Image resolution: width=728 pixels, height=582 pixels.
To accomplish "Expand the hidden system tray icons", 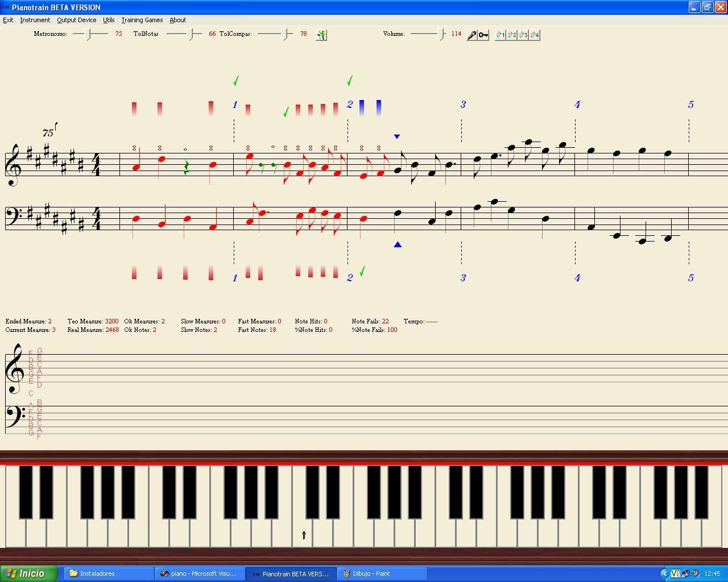I will (x=664, y=573).
